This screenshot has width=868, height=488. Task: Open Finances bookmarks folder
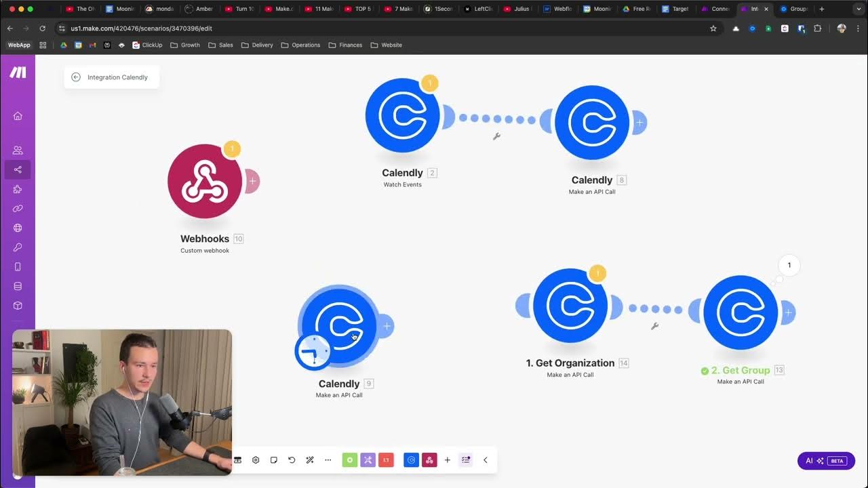[x=345, y=45]
